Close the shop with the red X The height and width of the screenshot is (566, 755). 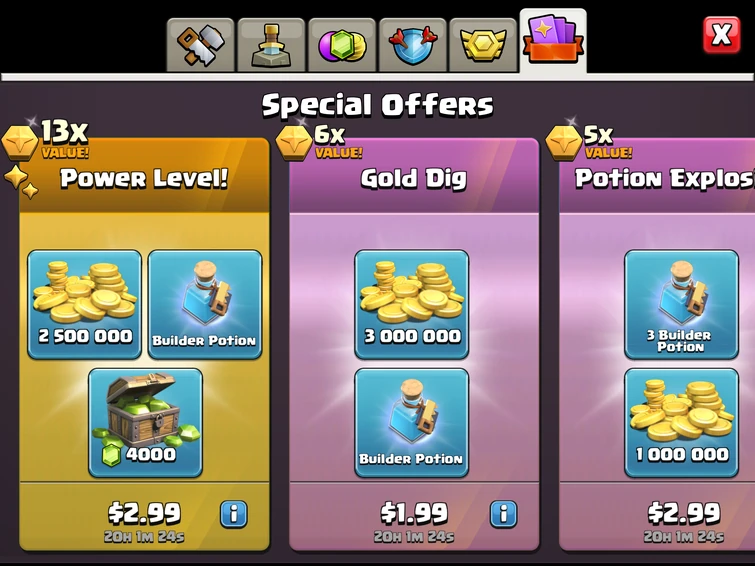pyautogui.click(x=721, y=35)
